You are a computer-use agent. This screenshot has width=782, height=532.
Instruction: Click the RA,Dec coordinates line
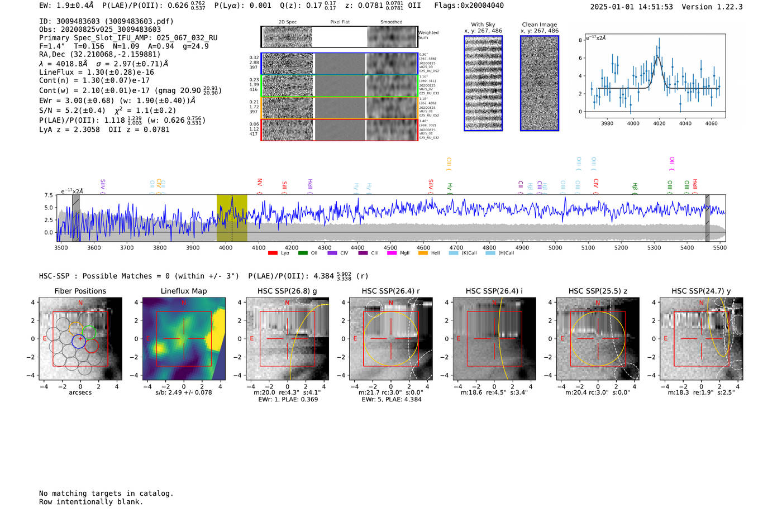(100, 54)
